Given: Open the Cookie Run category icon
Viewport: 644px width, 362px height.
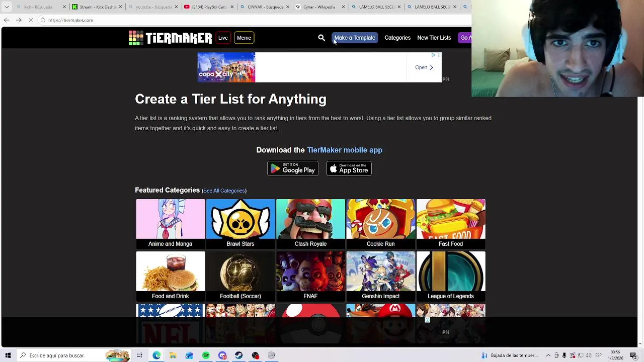Looking at the screenshot, I should pyautogui.click(x=380, y=224).
